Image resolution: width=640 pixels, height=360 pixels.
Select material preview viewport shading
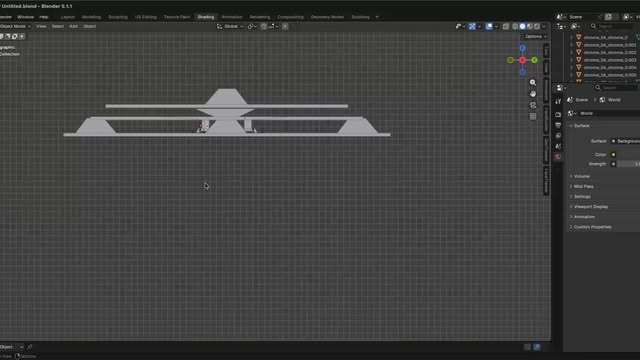click(530, 27)
